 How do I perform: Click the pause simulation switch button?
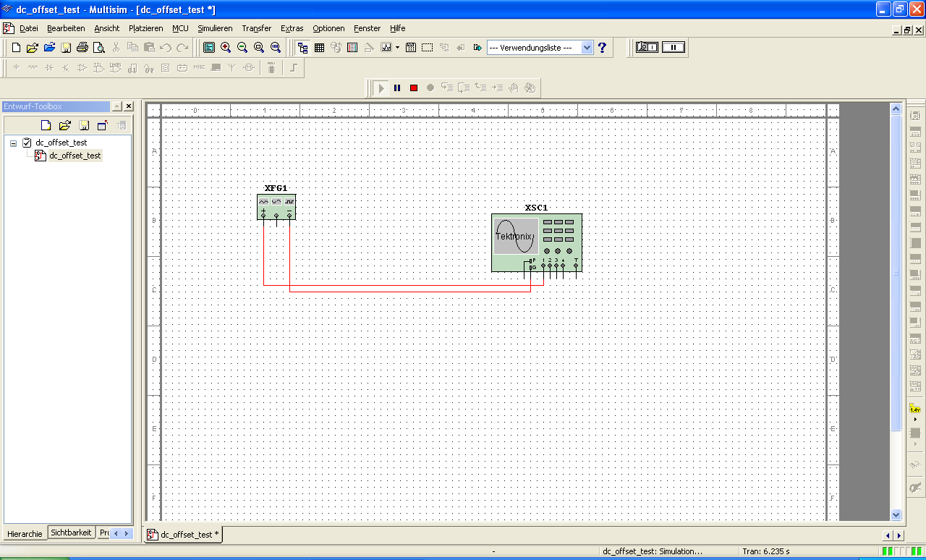coord(673,47)
